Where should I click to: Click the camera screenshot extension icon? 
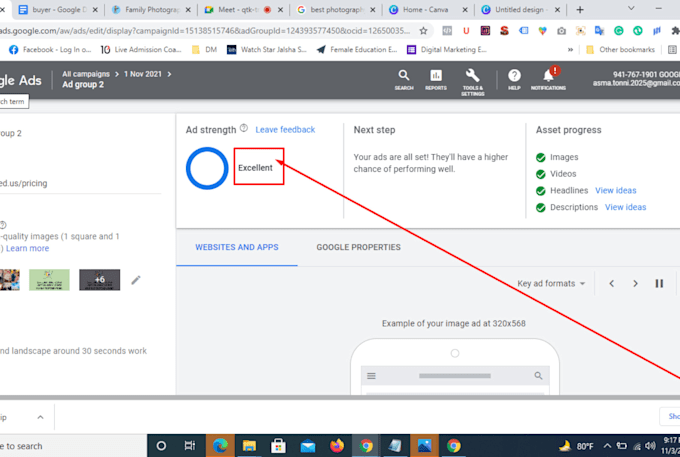pyautogui.click(x=561, y=31)
